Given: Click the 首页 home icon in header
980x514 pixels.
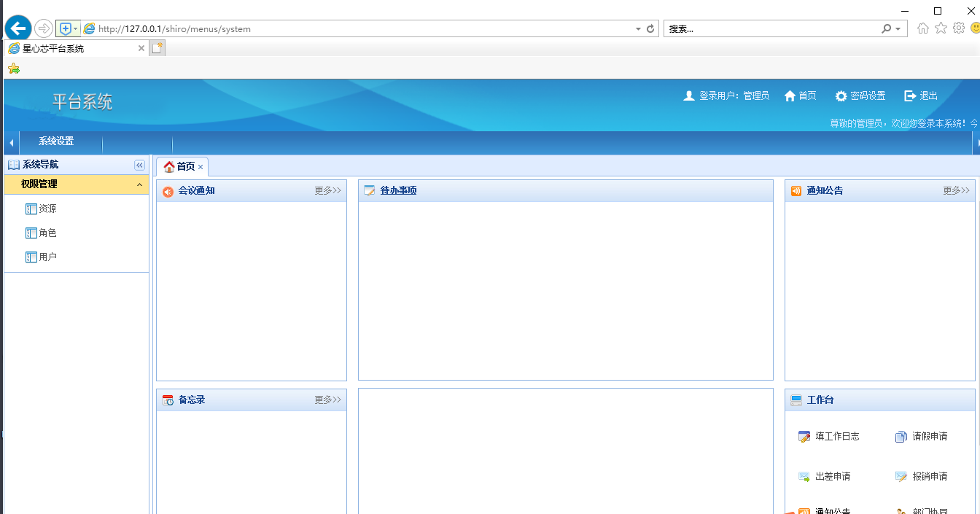Looking at the screenshot, I should pyautogui.click(x=790, y=96).
